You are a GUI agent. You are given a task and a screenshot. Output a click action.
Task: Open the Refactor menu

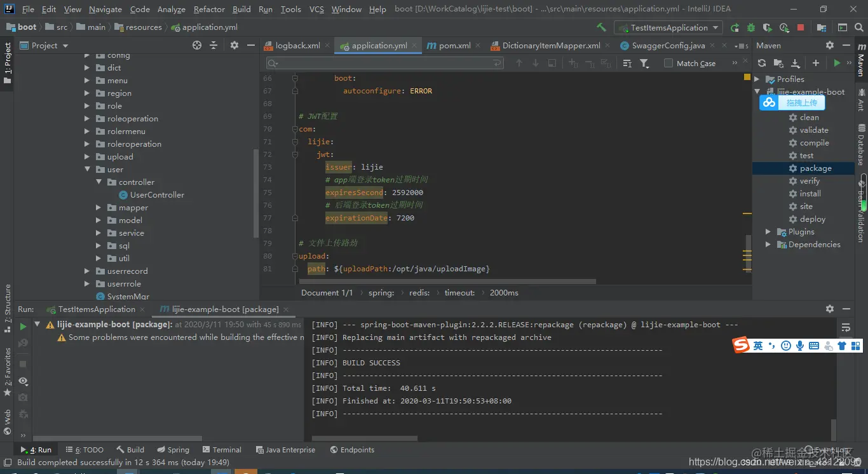click(x=209, y=9)
